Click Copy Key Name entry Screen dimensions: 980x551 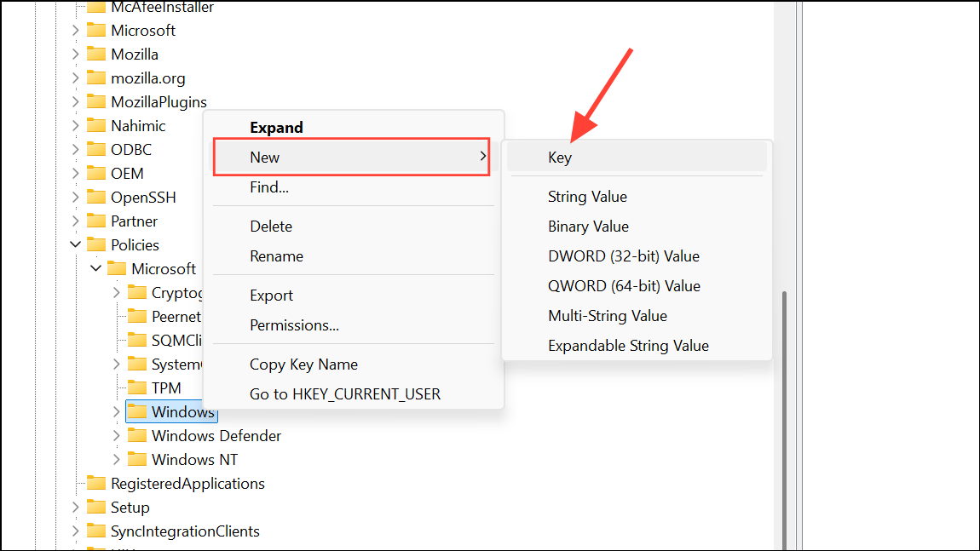(x=303, y=364)
